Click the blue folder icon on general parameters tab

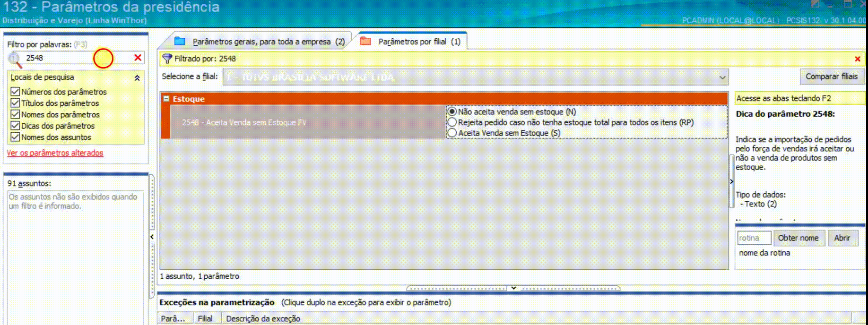click(x=180, y=41)
